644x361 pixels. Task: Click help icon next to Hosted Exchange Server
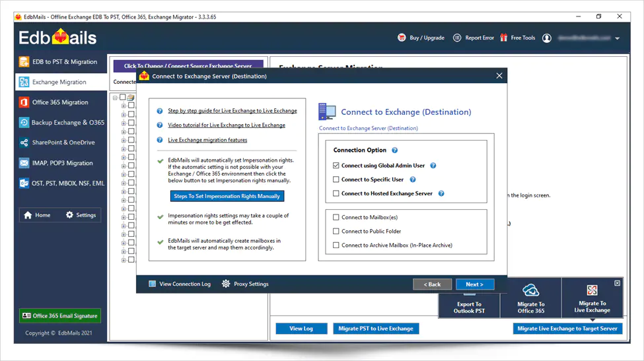click(441, 193)
